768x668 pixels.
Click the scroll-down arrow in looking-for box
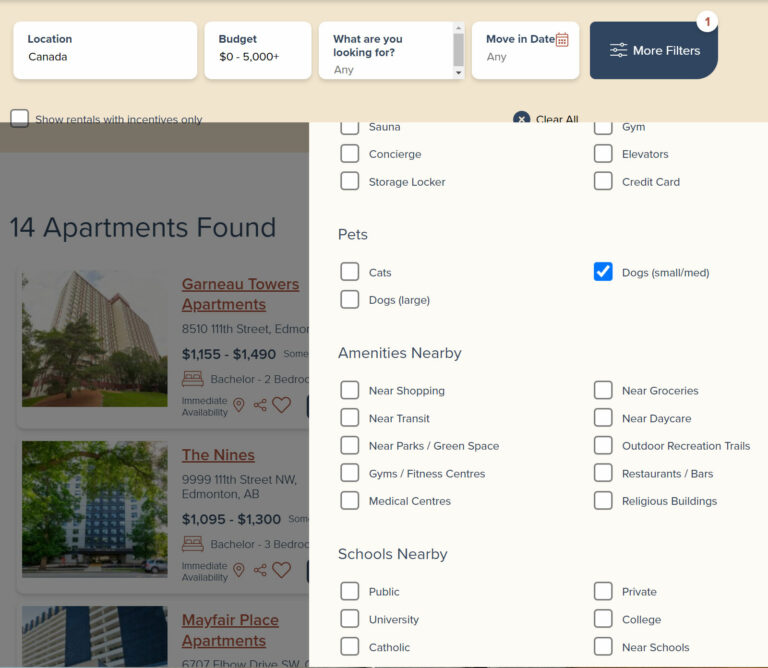click(458, 72)
